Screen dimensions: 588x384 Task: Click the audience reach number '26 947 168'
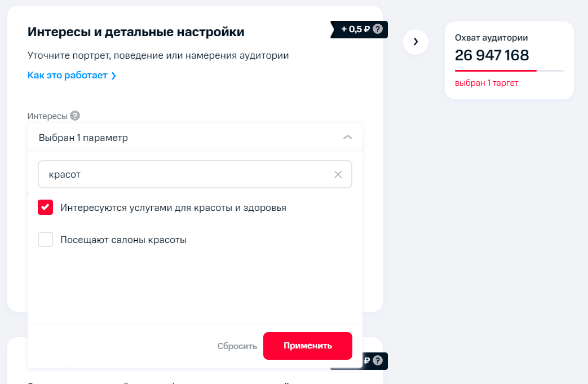point(492,55)
